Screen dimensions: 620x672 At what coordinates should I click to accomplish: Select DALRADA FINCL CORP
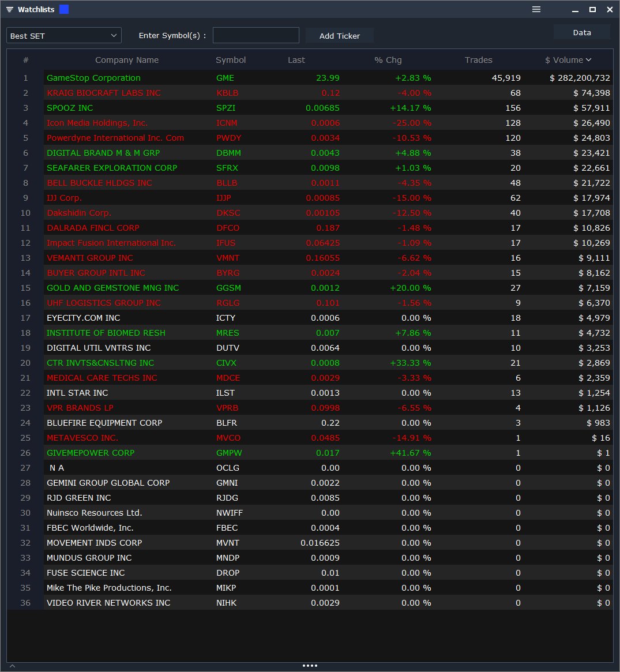point(93,228)
